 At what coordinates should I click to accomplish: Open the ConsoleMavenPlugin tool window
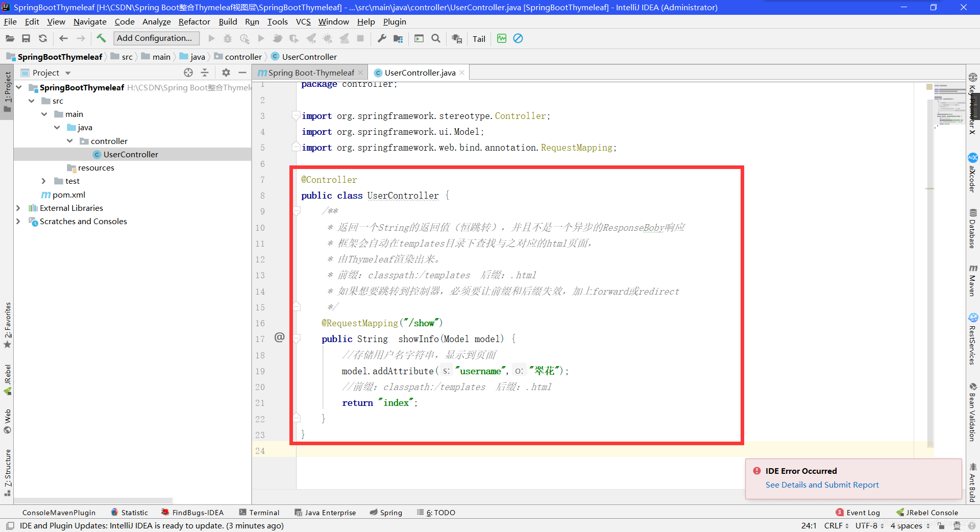coord(59,513)
